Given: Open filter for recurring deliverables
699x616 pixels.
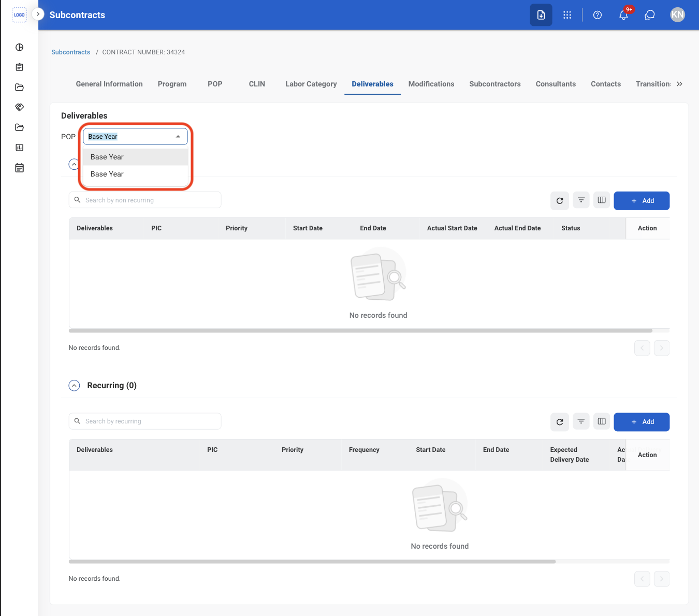Looking at the screenshot, I should tap(581, 421).
